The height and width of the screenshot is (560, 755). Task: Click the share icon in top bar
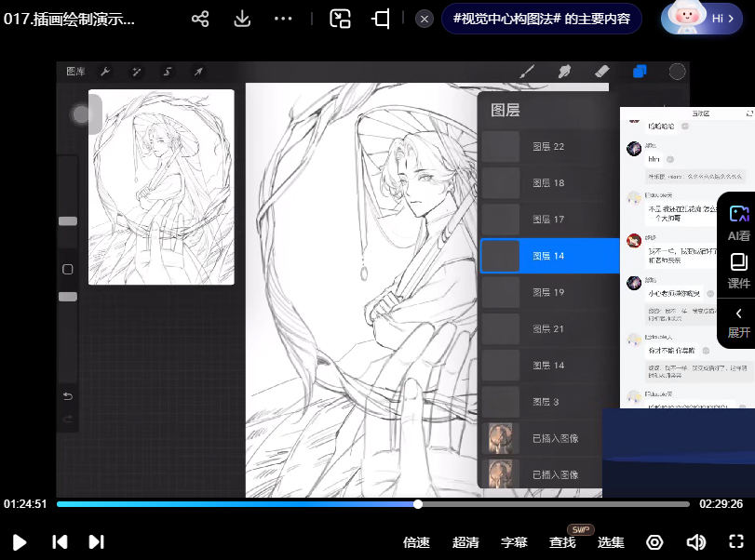[200, 19]
